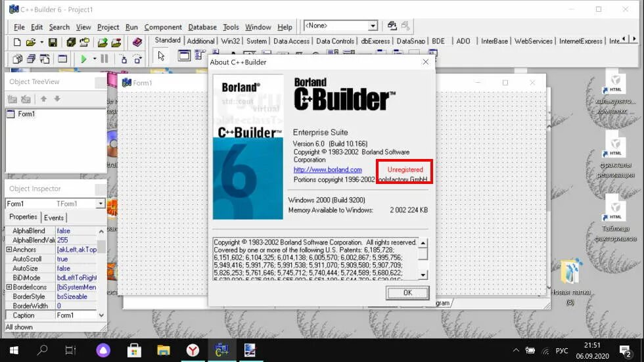Viewport: 644px width, 362px height.
Task: Click the View Form toolbar icon
Action: click(x=31, y=59)
